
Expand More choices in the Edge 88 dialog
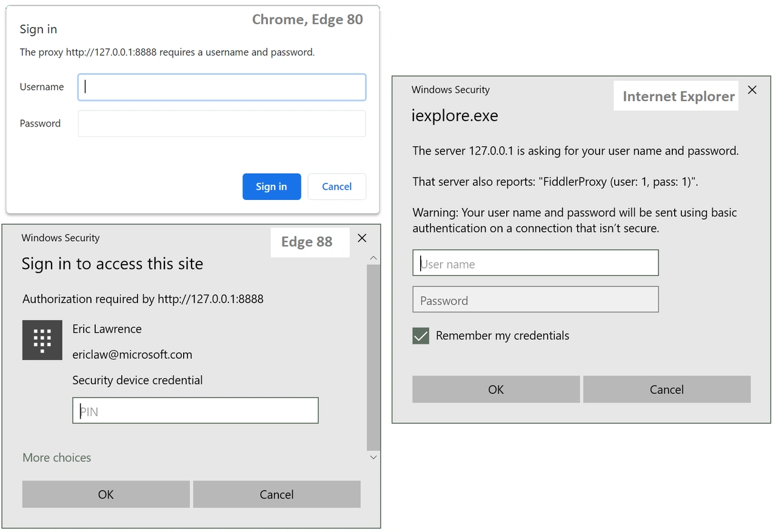[56, 457]
